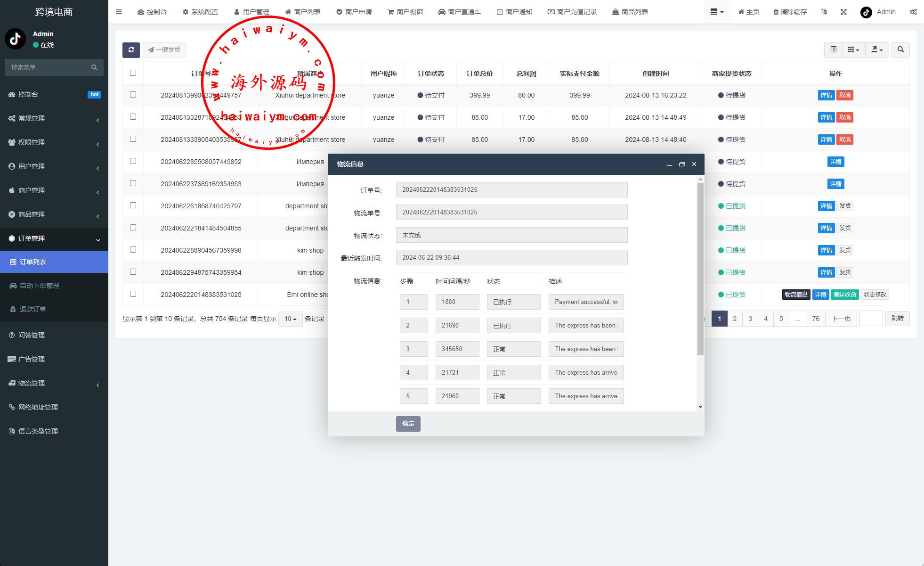Click the refresh icon button above the table

[131, 50]
